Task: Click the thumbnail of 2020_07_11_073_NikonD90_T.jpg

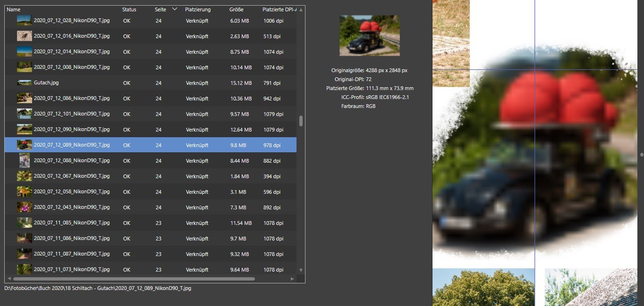Action: (25, 269)
